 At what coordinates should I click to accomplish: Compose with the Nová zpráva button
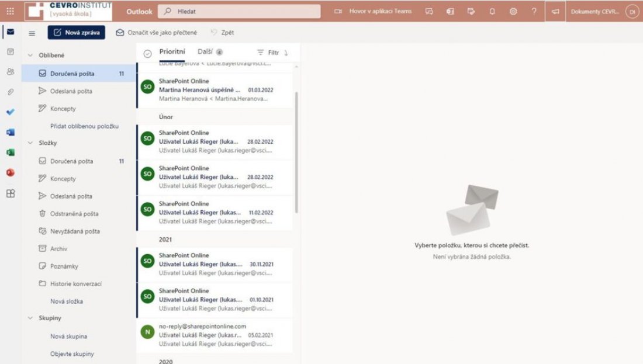click(76, 32)
